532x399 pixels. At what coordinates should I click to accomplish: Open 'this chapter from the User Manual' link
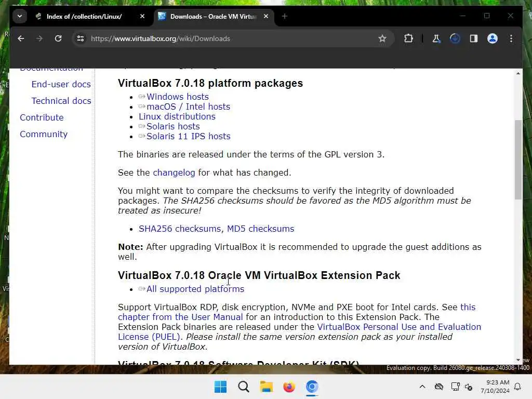click(x=180, y=317)
